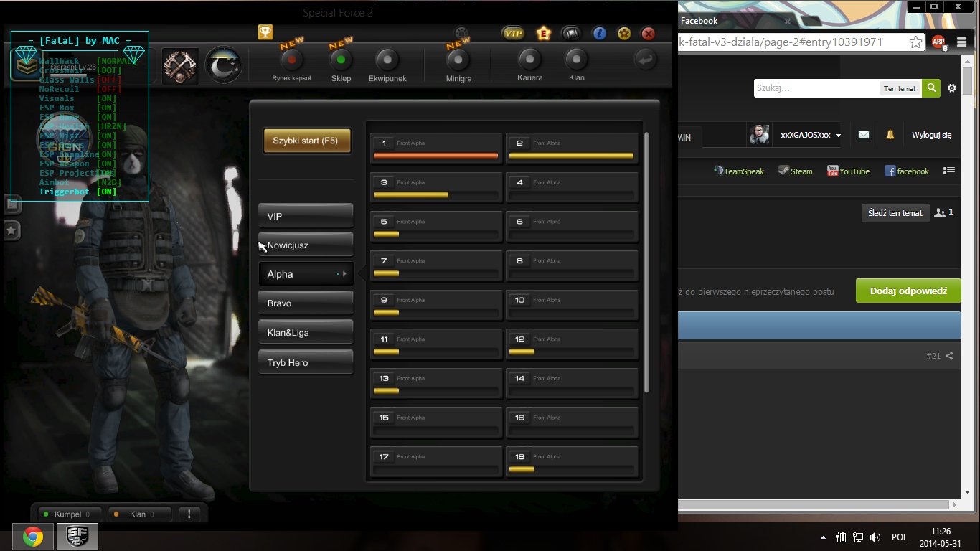The image size is (980, 551).
Task: Open the notes icon on left edge
Action: pos(11,204)
